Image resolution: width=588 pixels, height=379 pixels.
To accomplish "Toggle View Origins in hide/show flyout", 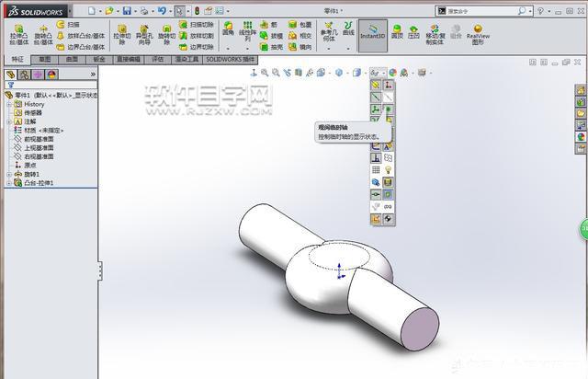I will point(388,85).
